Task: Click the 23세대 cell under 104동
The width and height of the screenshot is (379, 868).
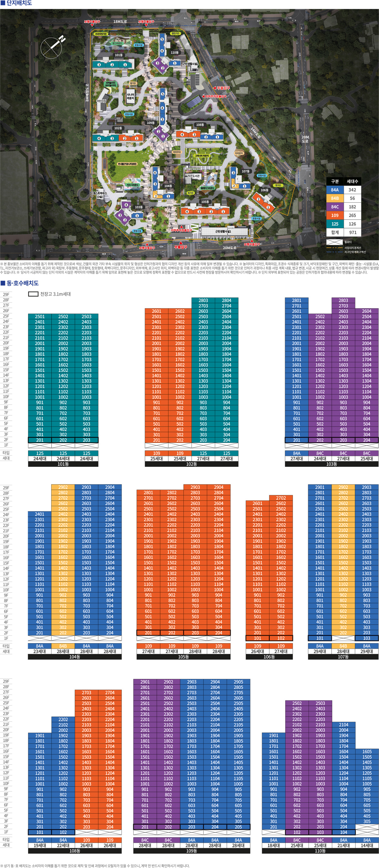Action: click(x=40, y=651)
